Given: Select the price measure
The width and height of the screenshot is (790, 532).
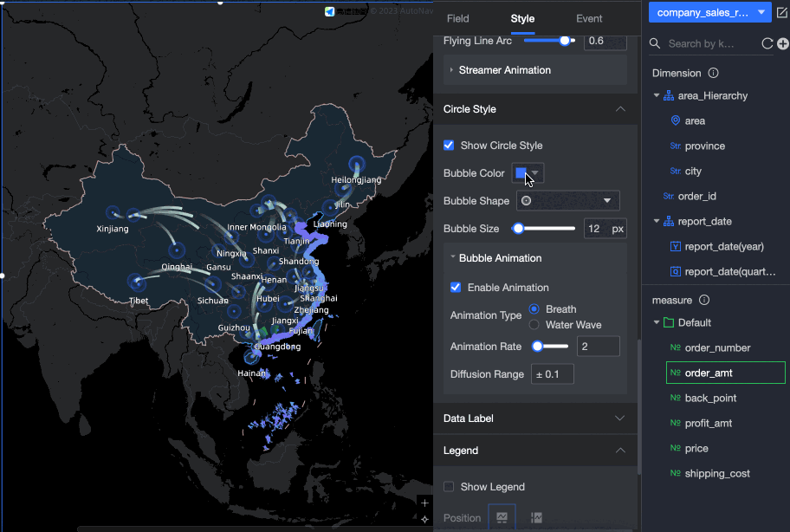Looking at the screenshot, I should (x=696, y=448).
